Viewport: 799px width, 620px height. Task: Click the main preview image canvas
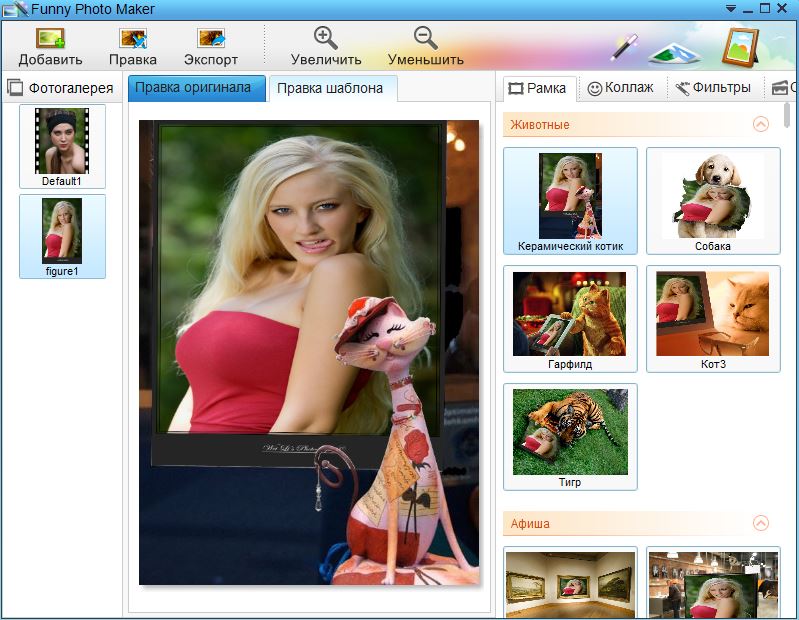point(309,353)
